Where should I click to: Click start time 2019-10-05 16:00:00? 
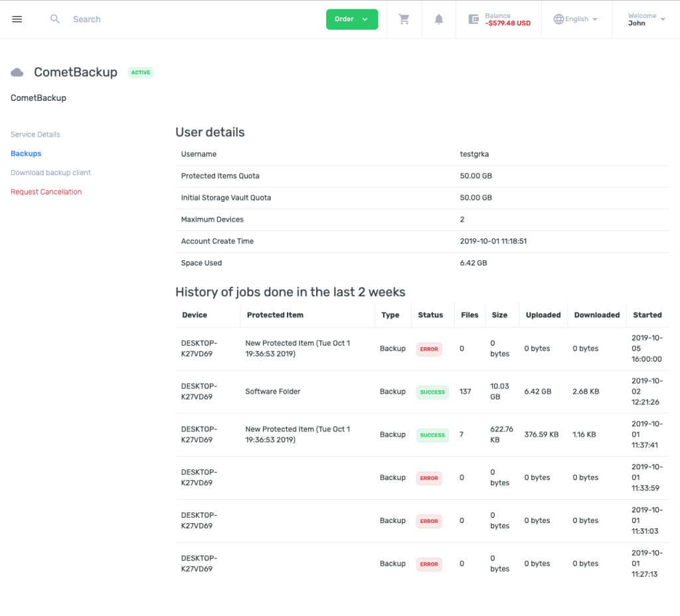click(x=647, y=348)
